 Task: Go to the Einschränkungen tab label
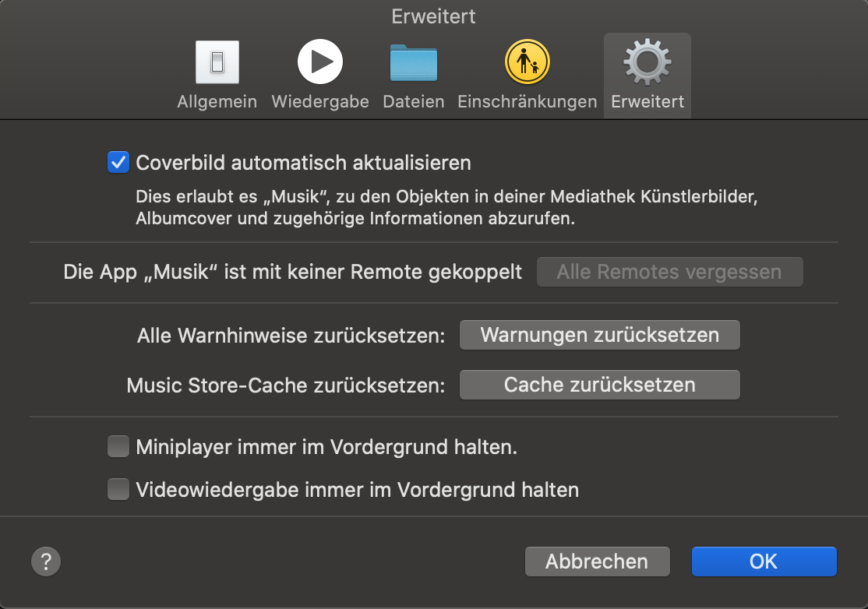[527, 102]
